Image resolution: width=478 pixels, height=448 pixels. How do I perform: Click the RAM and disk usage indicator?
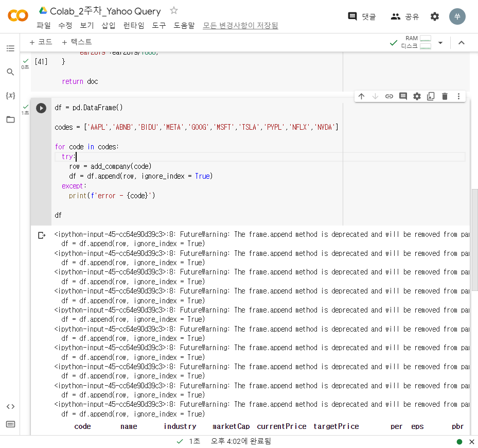[x=416, y=42]
